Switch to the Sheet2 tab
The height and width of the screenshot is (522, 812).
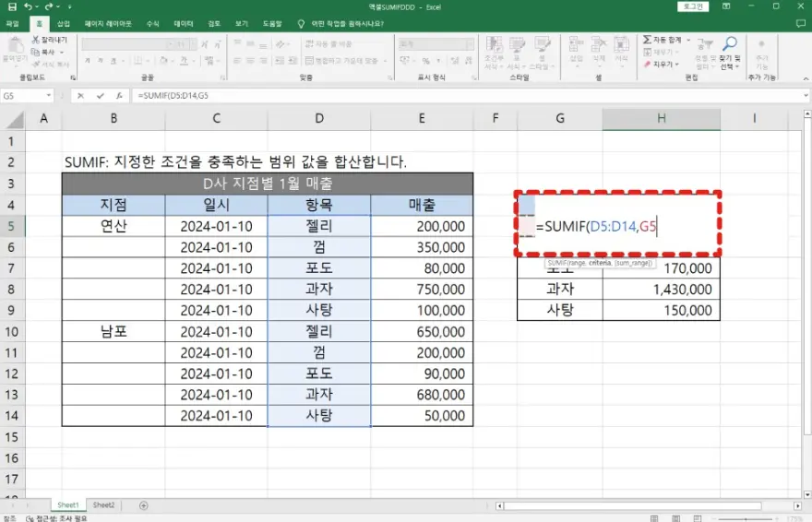(103, 505)
